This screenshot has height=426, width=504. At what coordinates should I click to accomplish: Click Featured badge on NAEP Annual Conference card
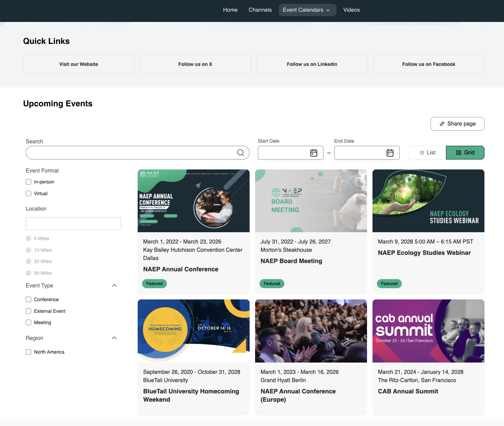154,284
